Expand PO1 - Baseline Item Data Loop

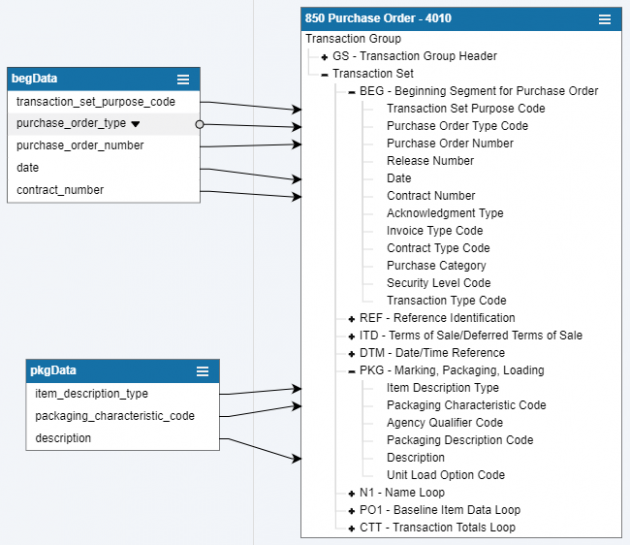click(352, 511)
